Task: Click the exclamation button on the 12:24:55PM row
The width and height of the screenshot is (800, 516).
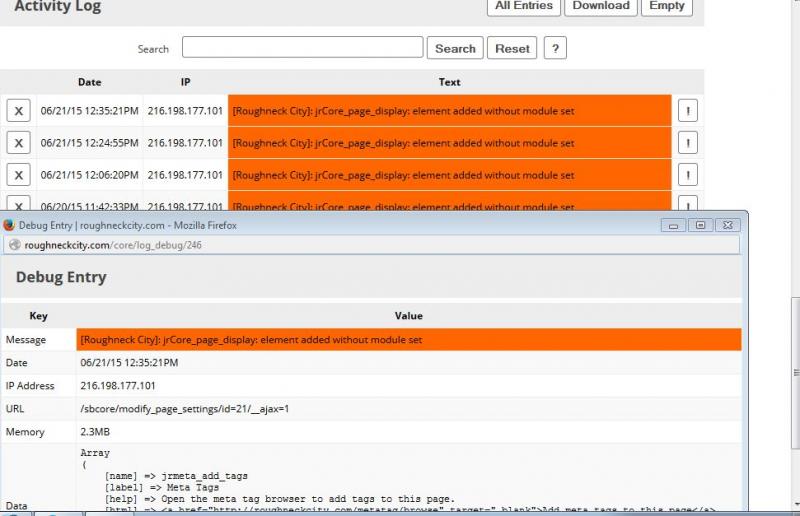Action: tap(687, 143)
